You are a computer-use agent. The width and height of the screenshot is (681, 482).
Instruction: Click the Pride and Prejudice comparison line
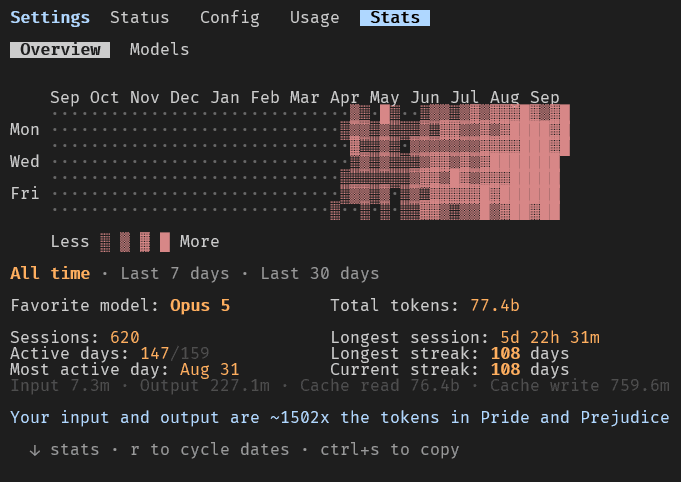pyautogui.click(x=340, y=418)
